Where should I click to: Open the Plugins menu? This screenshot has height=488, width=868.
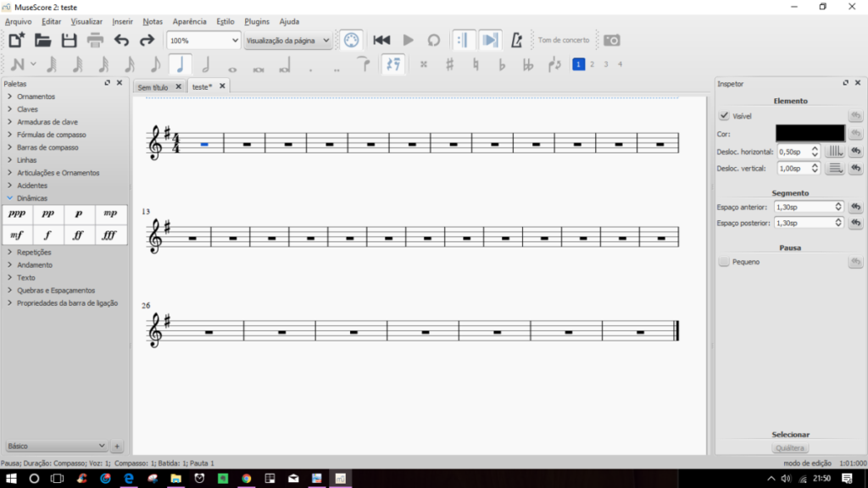click(257, 21)
